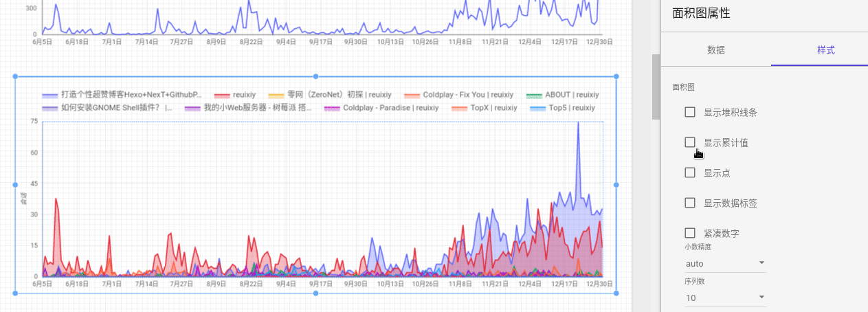
Task: Click the 如何安装GNOME Shell插件 legend swatch
Action: (49, 108)
